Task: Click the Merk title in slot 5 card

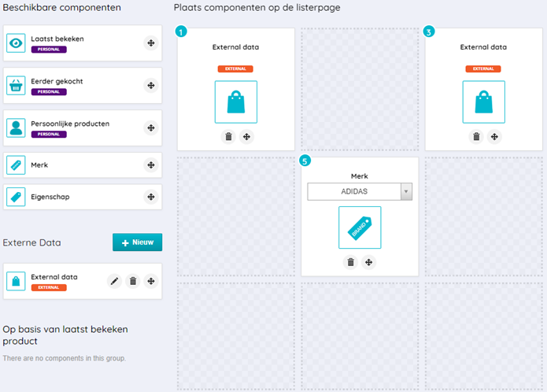Action: 360,176
